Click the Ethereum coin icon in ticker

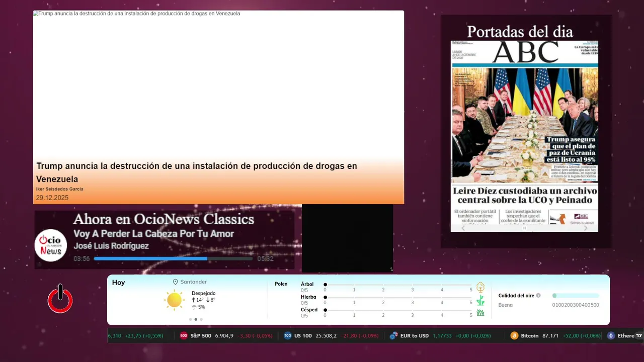click(x=611, y=335)
